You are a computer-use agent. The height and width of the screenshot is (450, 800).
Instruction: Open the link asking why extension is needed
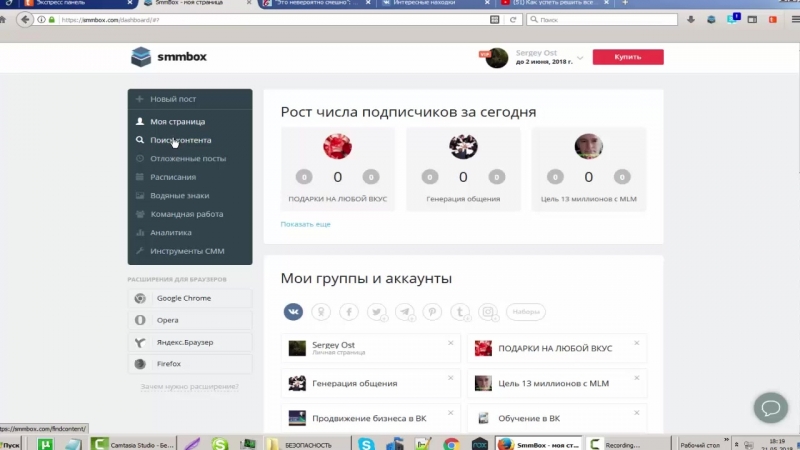[190, 386]
